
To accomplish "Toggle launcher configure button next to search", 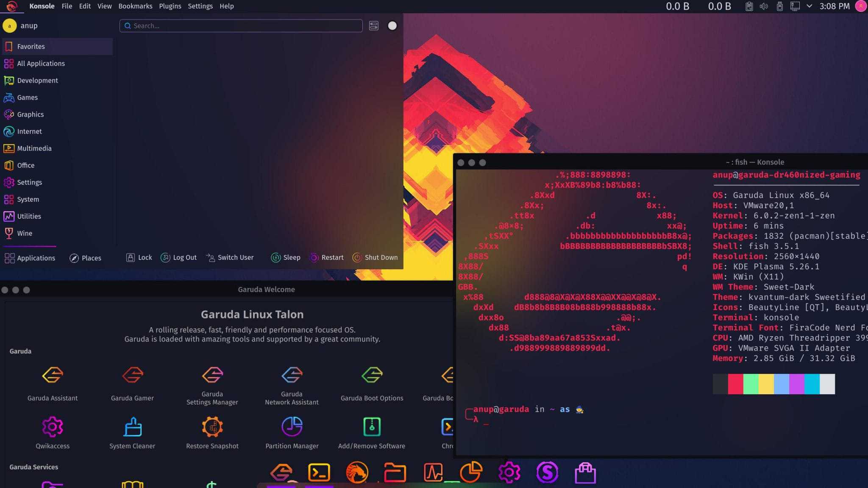I will click(373, 26).
